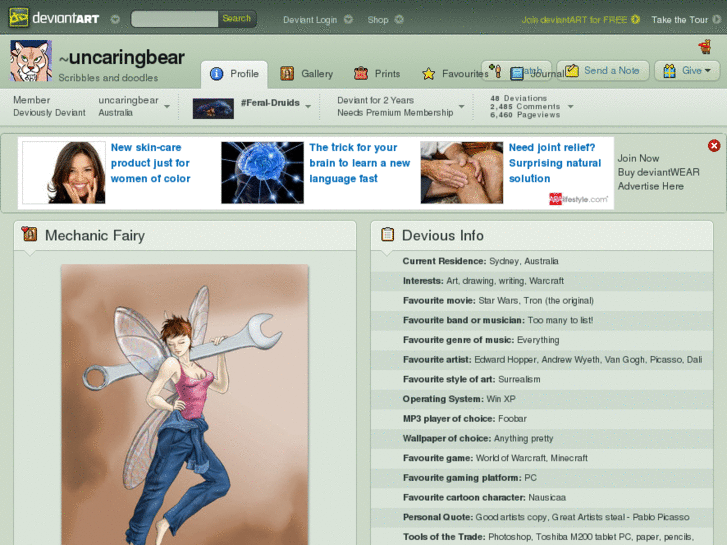Click the Favourites star icon
Image resolution: width=727 pixels, height=545 pixels.
[x=428, y=74]
